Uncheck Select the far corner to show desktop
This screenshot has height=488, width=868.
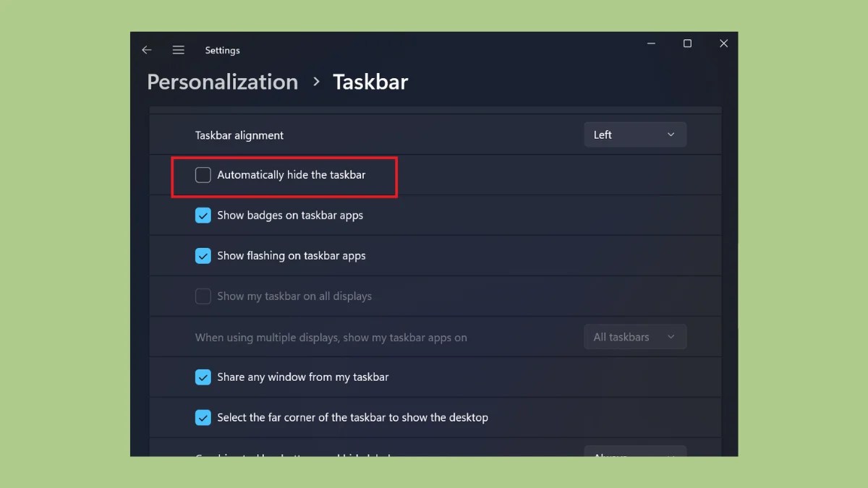point(203,417)
